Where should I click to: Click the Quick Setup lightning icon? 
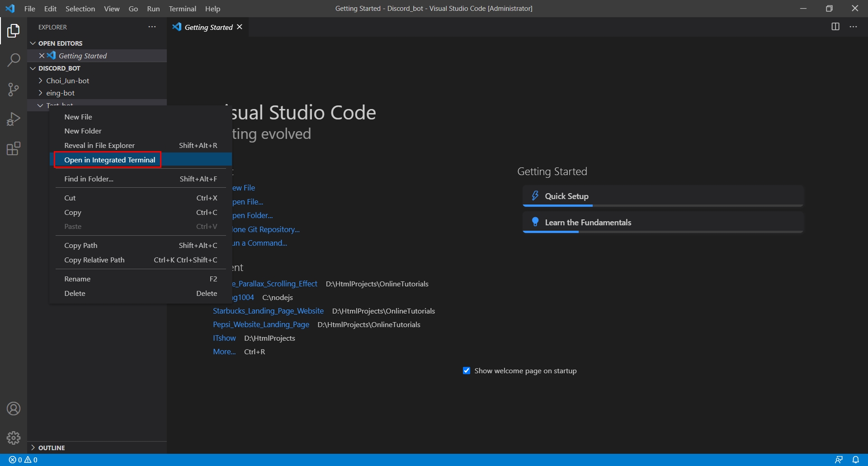pyautogui.click(x=535, y=196)
